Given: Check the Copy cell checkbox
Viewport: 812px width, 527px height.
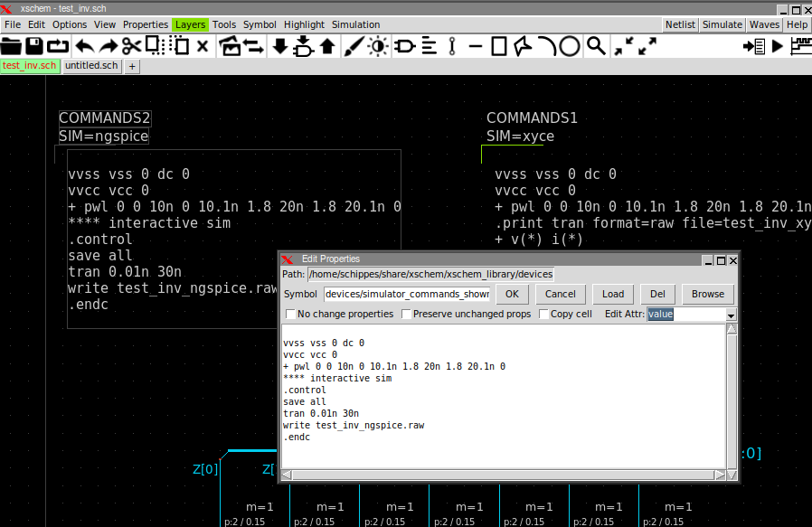Looking at the screenshot, I should pos(544,315).
